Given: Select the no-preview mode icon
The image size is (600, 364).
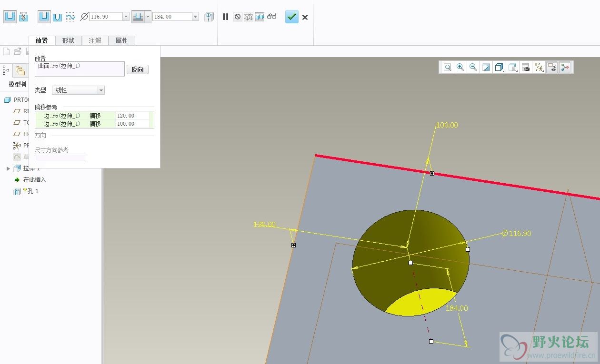Looking at the screenshot, I should tap(237, 17).
